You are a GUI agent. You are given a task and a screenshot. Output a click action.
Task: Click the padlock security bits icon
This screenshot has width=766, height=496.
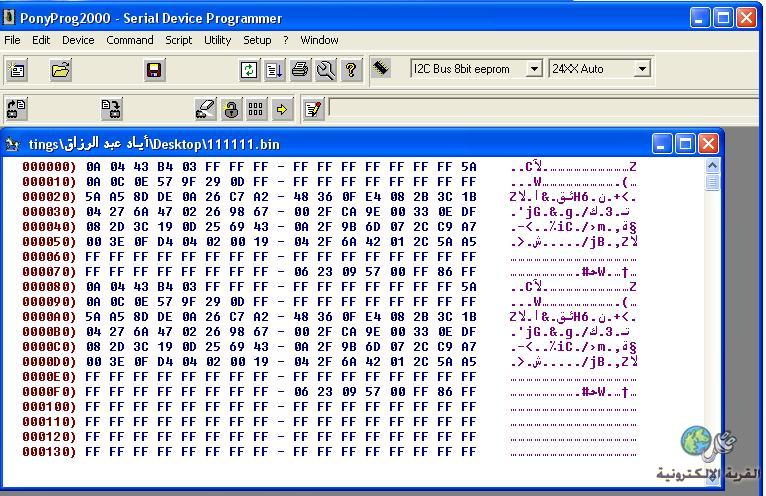pos(231,108)
